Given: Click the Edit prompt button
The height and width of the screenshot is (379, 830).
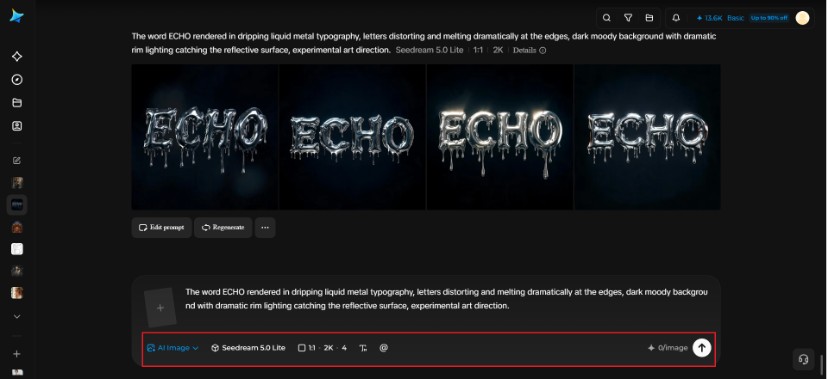Looking at the screenshot, I should click(x=161, y=228).
